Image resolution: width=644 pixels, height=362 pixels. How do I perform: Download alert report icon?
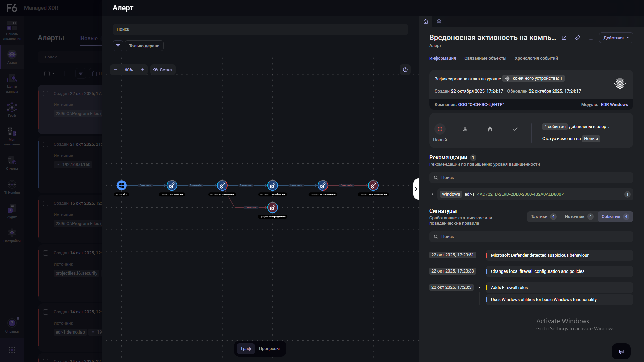click(x=591, y=38)
